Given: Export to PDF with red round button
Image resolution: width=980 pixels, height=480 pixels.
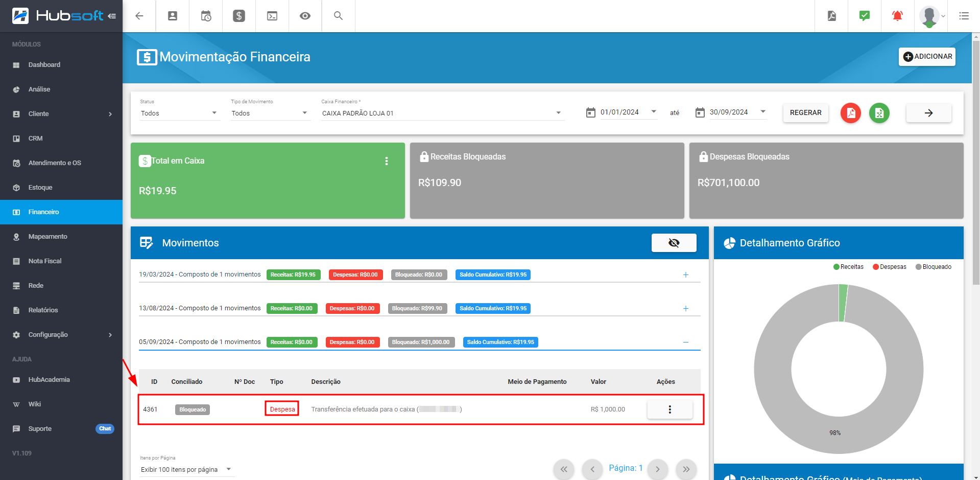Looking at the screenshot, I should [x=851, y=113].
